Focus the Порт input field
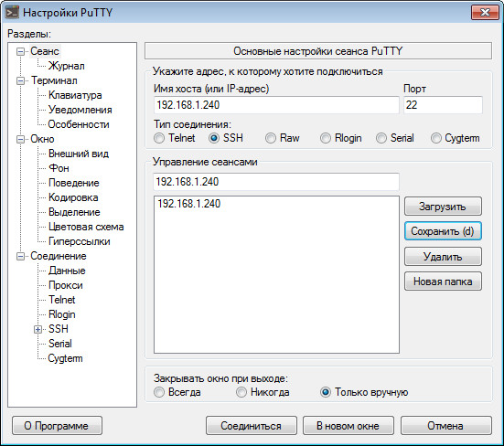504x446 pixels. pos(443,105)
